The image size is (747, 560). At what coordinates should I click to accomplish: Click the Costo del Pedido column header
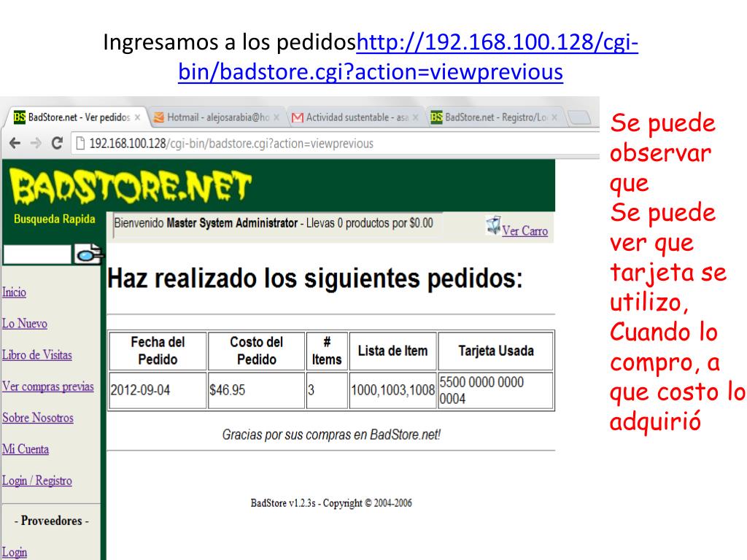(256, 351)
